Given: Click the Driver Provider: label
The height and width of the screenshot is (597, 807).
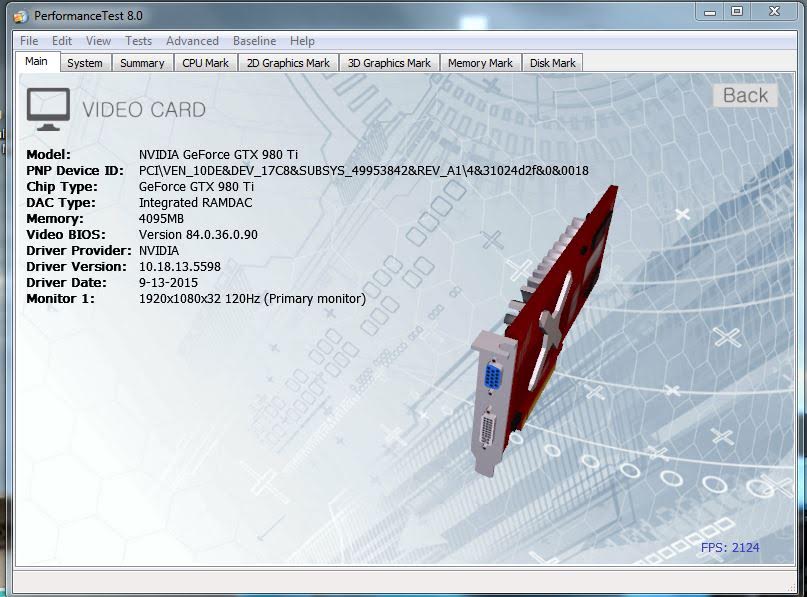Looking at the screenshot, I should click(79, 250).
